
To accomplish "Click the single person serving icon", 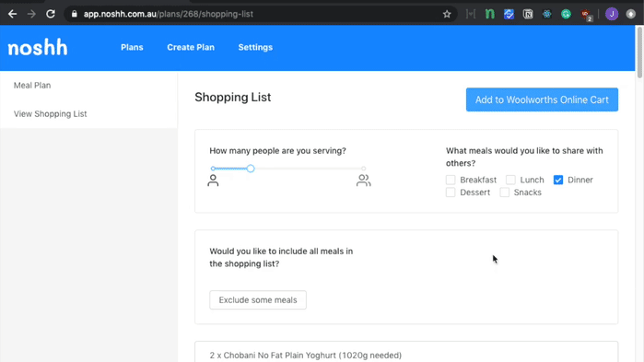I will 213,181.
